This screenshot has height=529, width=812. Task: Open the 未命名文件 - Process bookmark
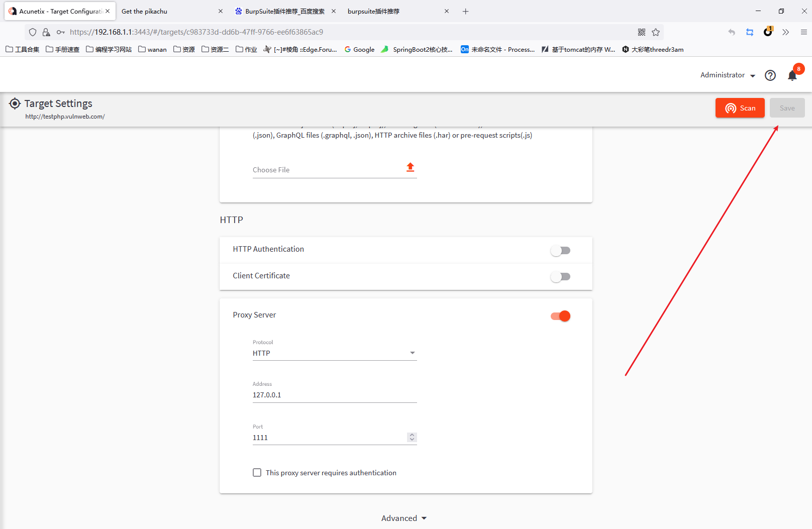(x=498, y=49)
